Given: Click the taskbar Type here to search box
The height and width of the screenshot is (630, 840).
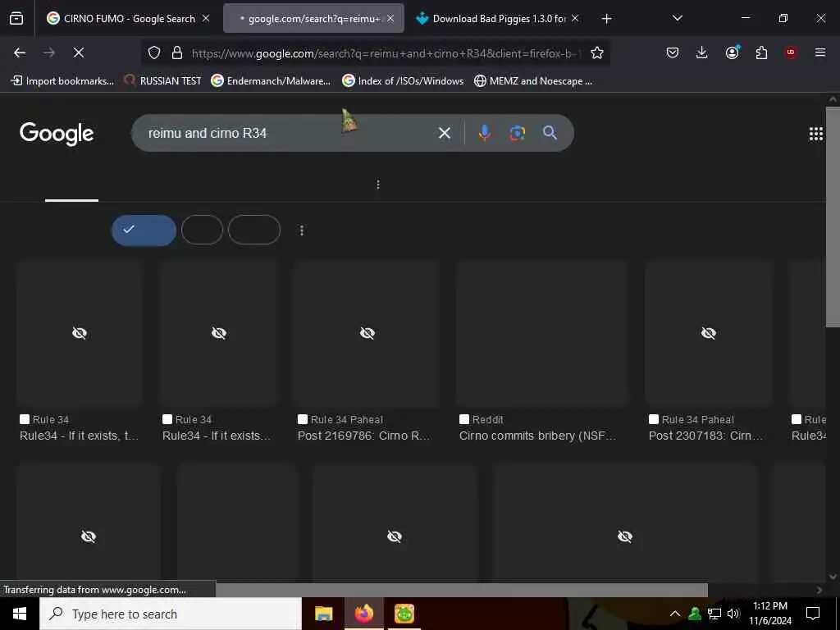Looking at the screenshot, I should pos(171,614).
